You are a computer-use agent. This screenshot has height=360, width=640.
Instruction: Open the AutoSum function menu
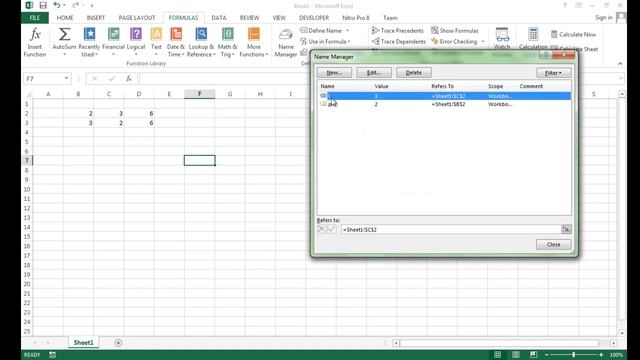coord(64,42)
